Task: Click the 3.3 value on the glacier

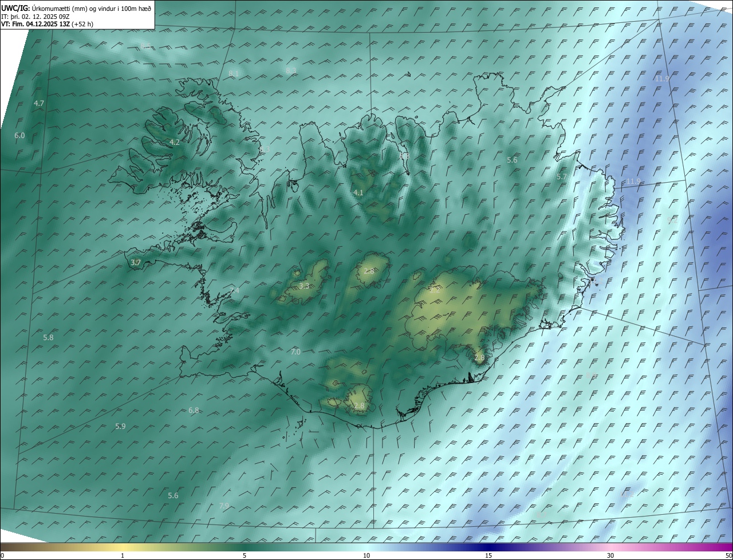Action: click(304, 286)
